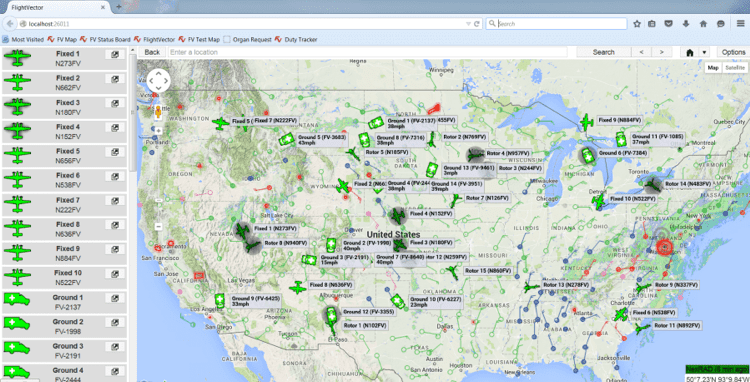
Task: Switch map to Map view
Action: coord(713,68)
